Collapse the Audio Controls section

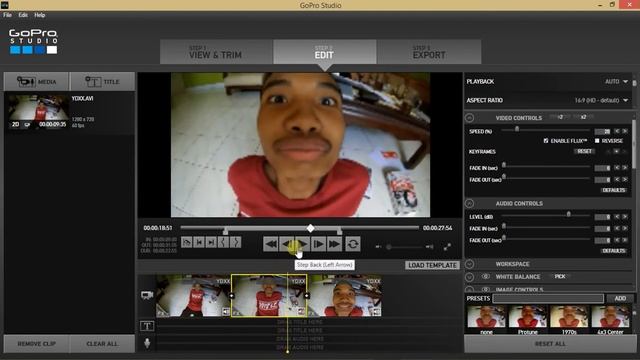point(470,203)
